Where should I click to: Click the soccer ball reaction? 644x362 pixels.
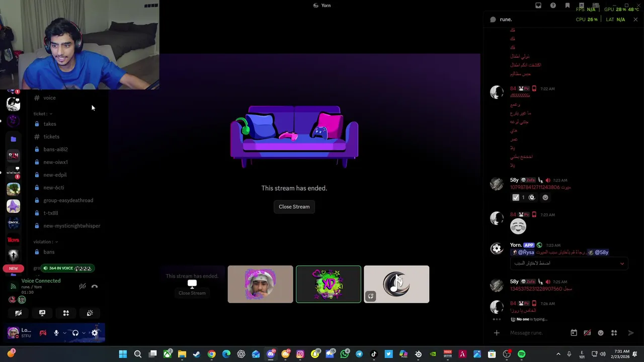[532, 198]
